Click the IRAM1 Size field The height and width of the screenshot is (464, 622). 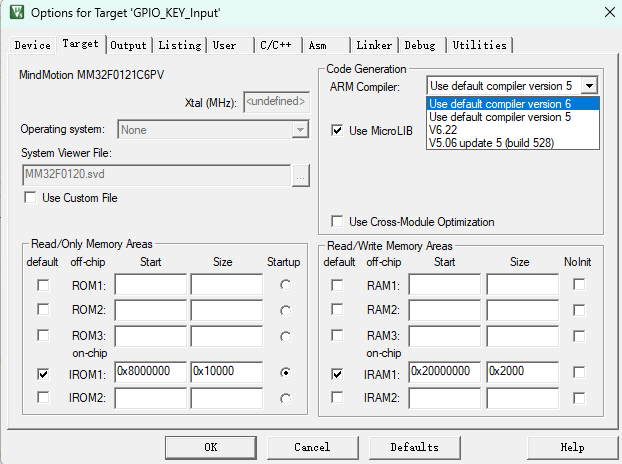(x=522, y=372)
